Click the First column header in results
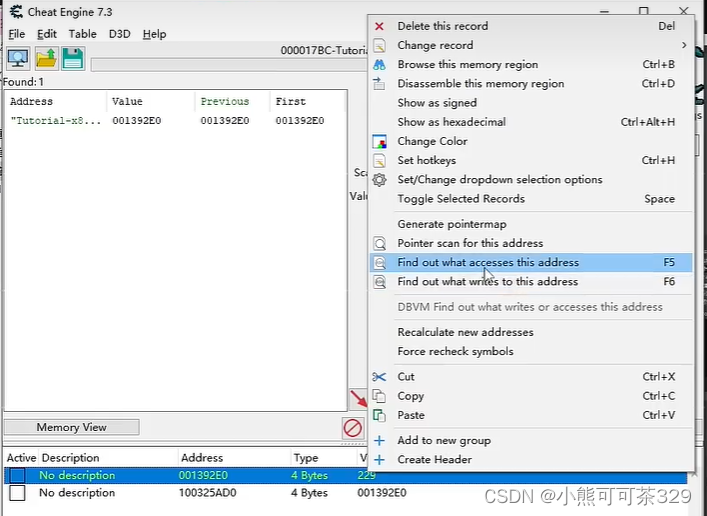Screen dimensions: 707x516 coord(308,101)
